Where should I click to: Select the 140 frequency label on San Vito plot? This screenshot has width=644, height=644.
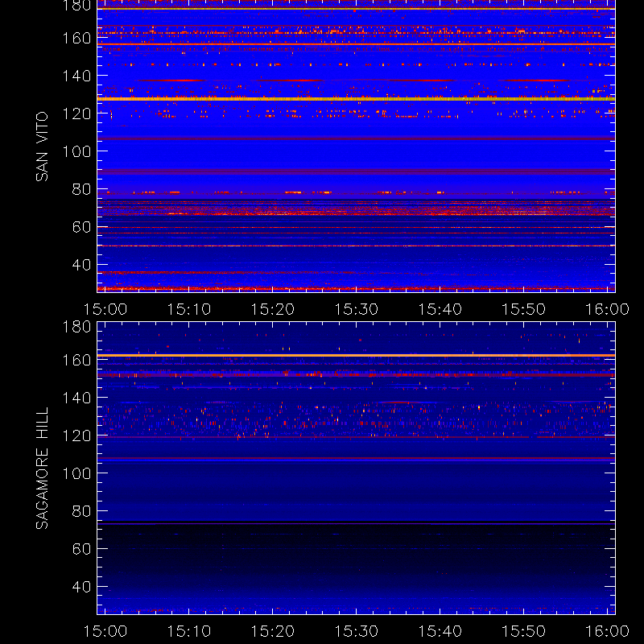pos(76,76)
